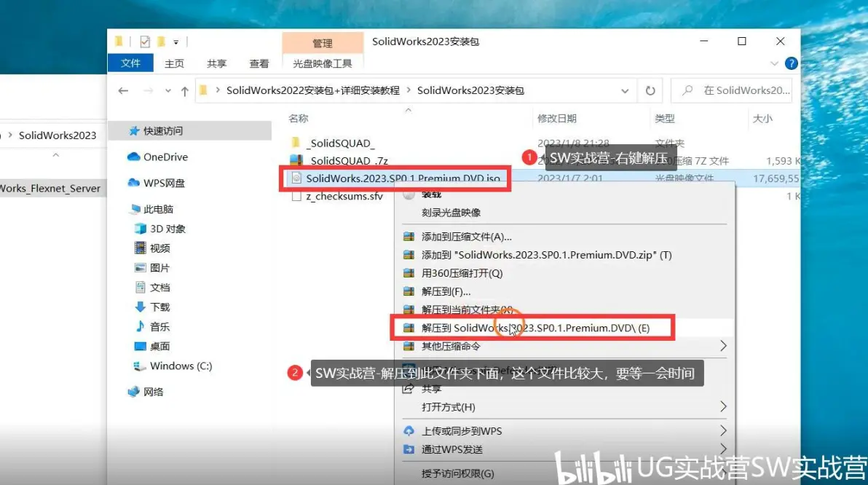Click the quick access new folder icon
Image resolution: width=868 pixels, height=485 pixels.
(161, 42)
